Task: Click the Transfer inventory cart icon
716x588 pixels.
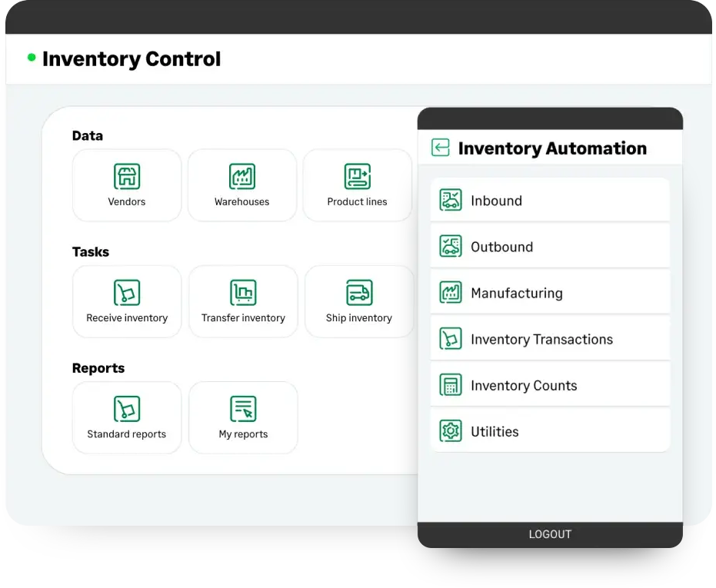Action: (x=243, y=292)
